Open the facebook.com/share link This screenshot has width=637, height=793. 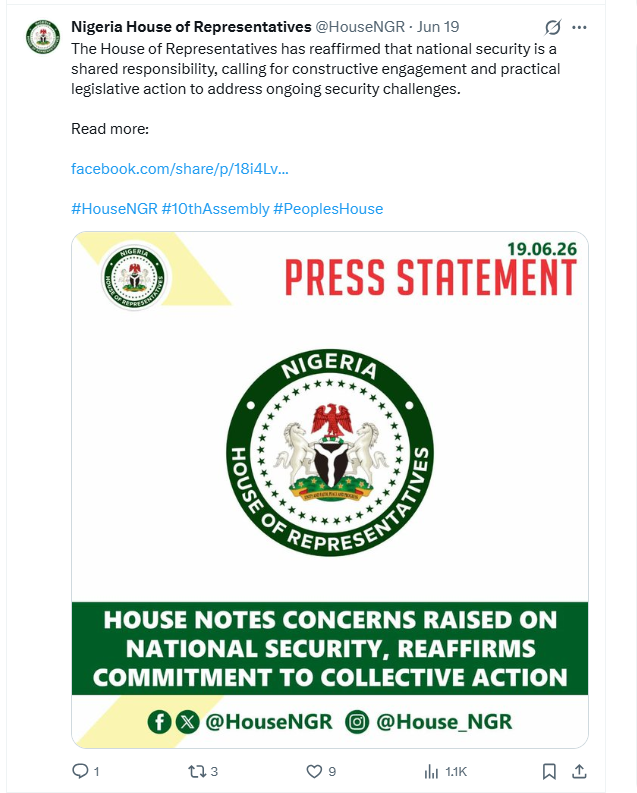[180, 168]
